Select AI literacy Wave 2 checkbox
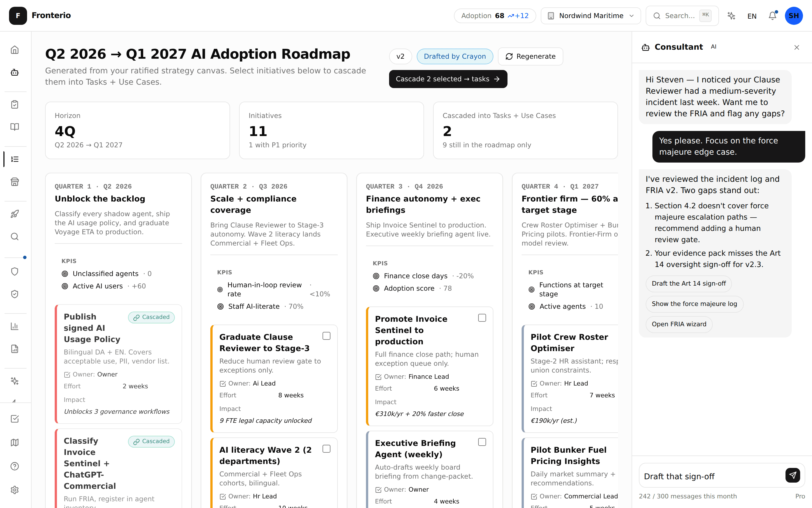 pos(326,449)
